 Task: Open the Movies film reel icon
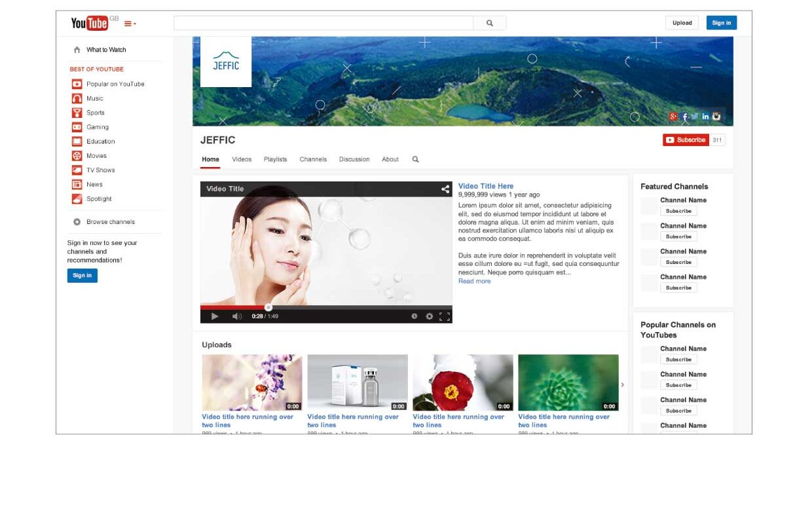(x=77, y=156)
